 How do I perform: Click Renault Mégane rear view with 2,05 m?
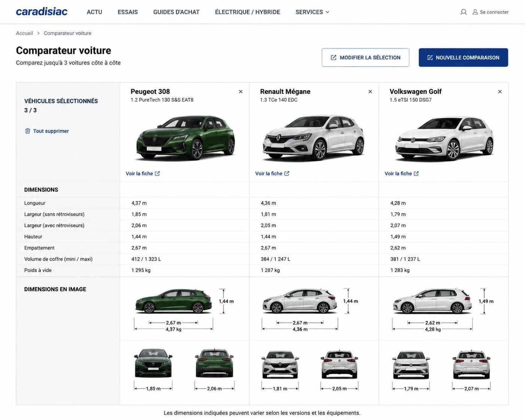tap(339, 365)
